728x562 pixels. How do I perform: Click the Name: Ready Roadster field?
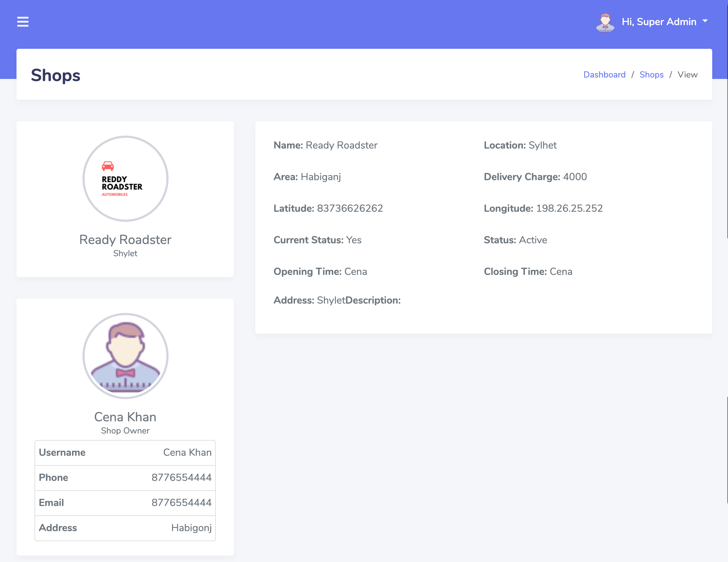[x=325, y=145]
